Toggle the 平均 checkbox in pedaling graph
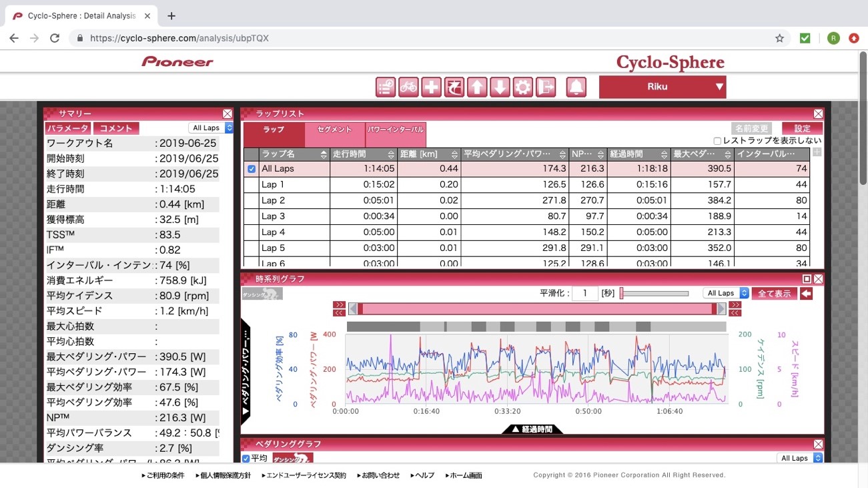Viewport: 868px width, 488px height. (246, 459)
